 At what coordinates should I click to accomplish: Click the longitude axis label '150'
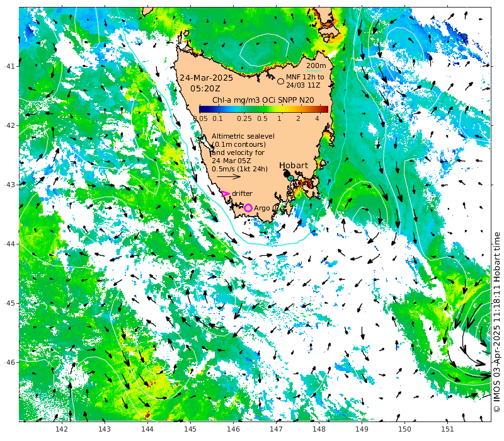(x=404, y=429)
